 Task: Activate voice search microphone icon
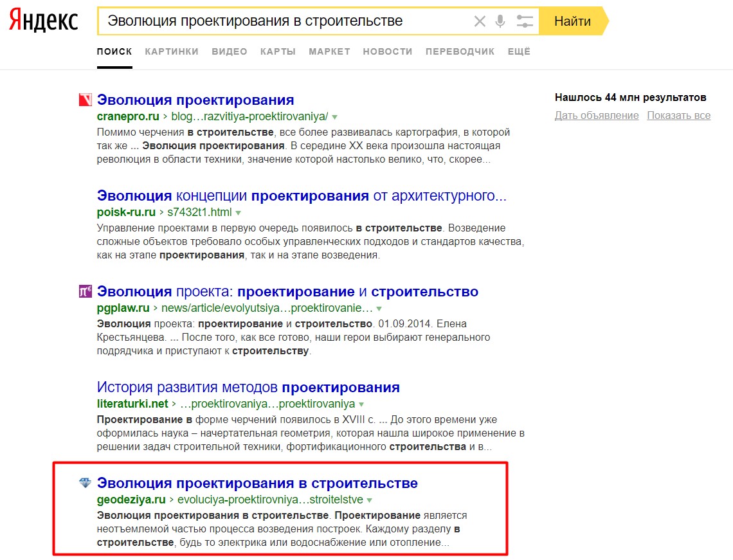[500, 21]
